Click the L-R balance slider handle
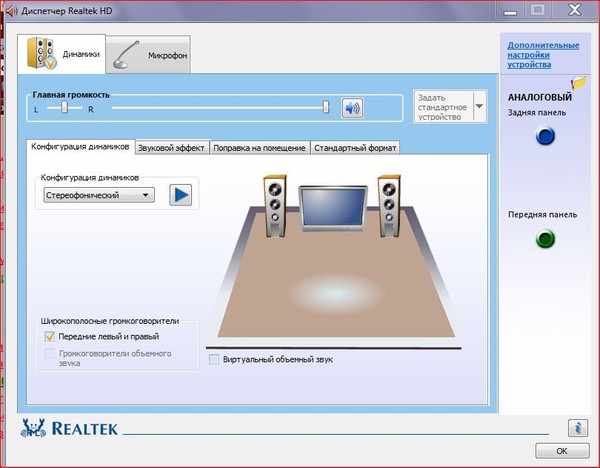Image resolution: width=600 pixels, height=468 pixels. (x=64, y=107)
